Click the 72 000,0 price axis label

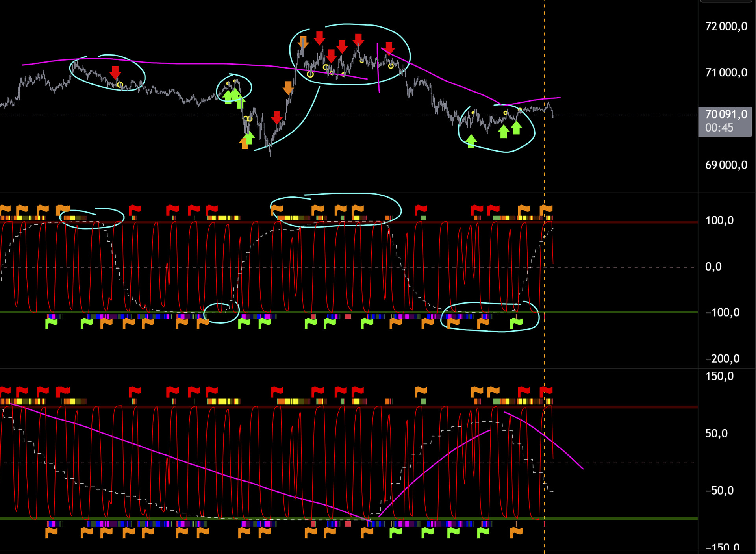(726, 26)
